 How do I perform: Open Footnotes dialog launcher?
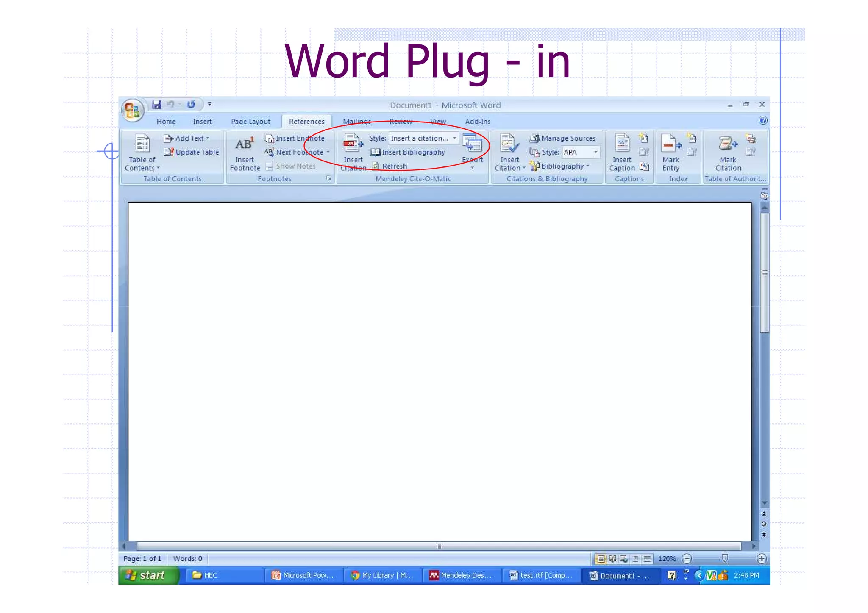point(328,178)
